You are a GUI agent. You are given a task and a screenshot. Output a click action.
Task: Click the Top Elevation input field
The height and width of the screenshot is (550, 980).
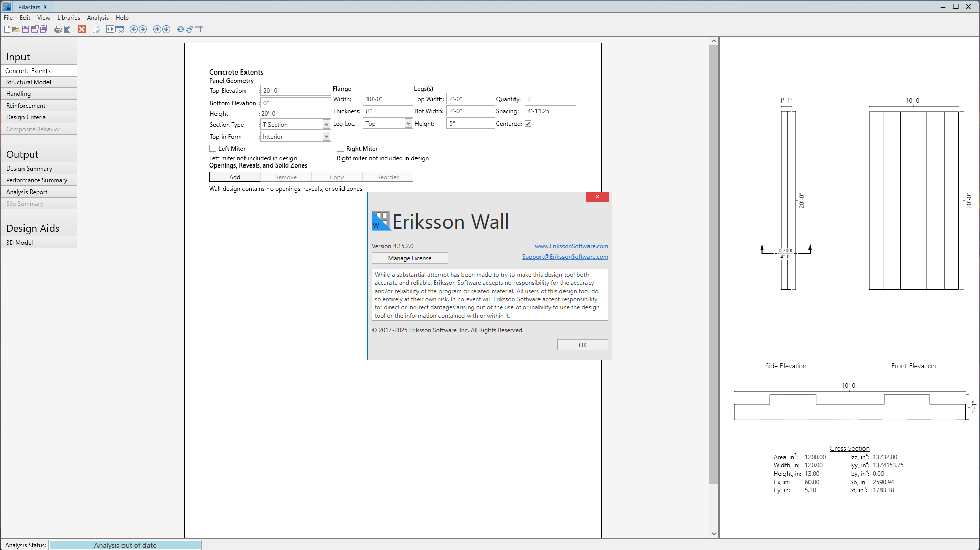point(296,90)
